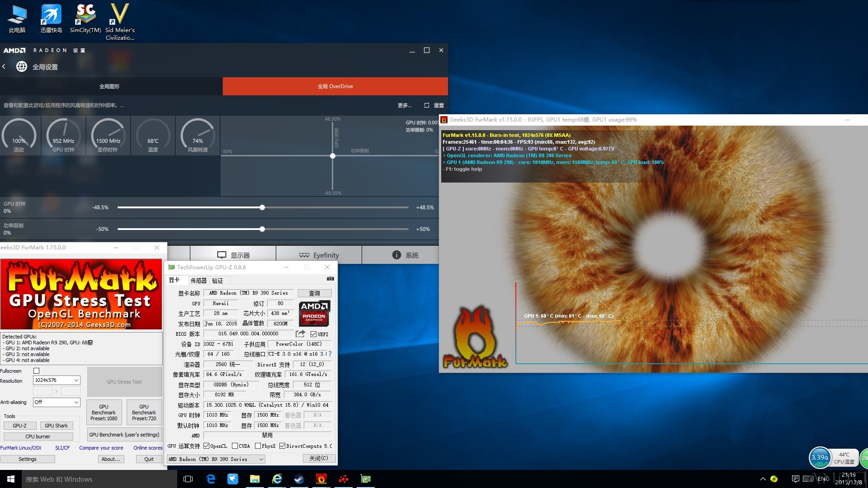Switch to 传感器 tab in GPU-Z
The image size is (868, 488).
pyautogui.click(x=198, y=281)
